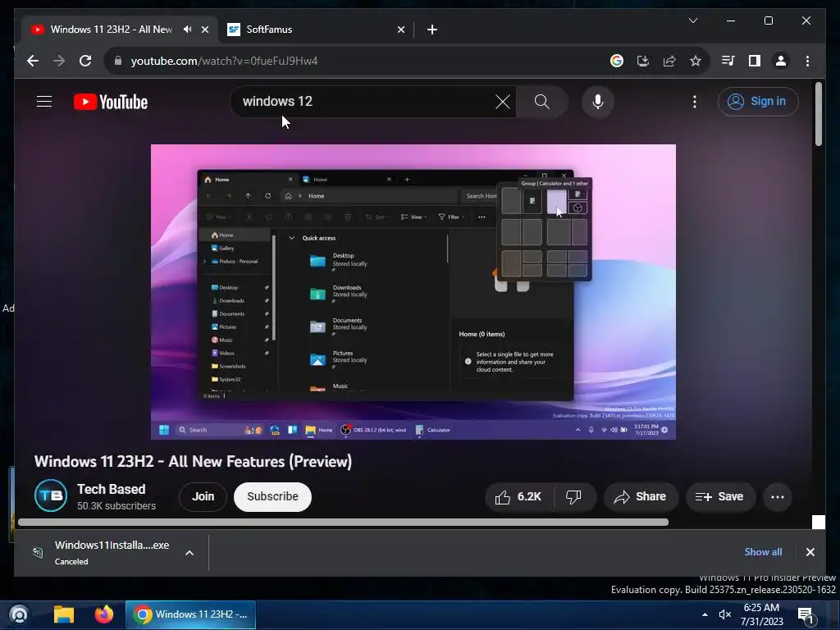This screenshot has height=630, width=840.
Task: Save the video to playlist
Action: pos(720,497)
